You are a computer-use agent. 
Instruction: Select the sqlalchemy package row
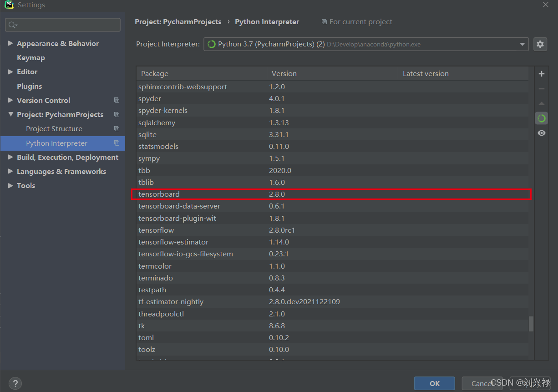332,122
